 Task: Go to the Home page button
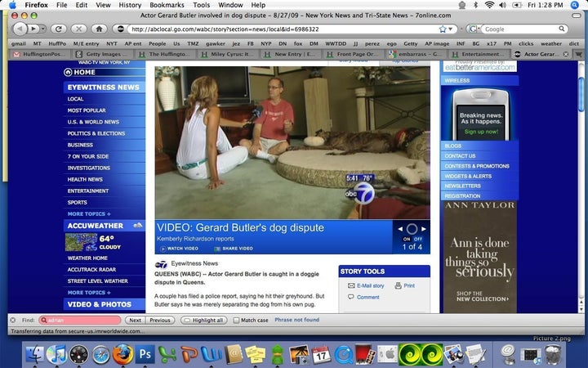(x=99, y=29)
